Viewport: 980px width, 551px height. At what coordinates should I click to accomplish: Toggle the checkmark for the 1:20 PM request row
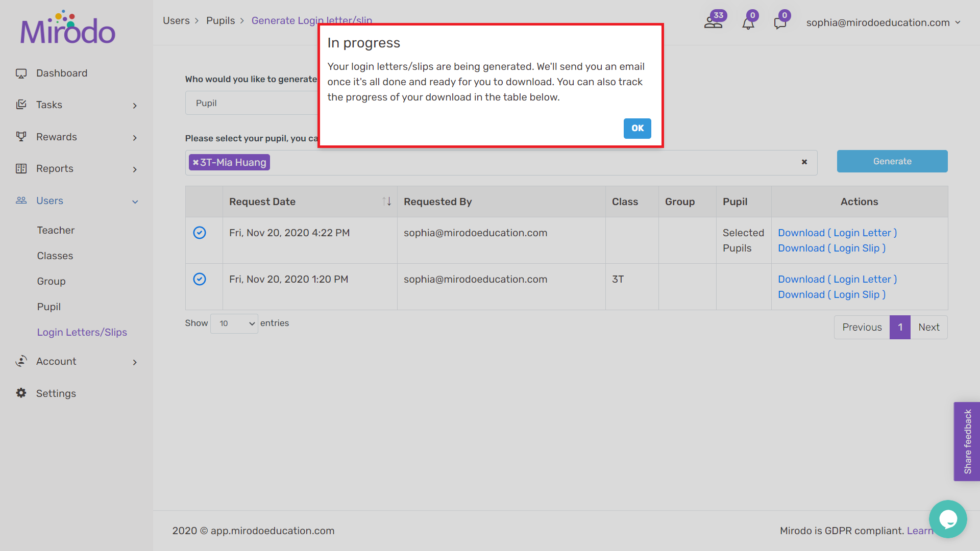[200, 279]
